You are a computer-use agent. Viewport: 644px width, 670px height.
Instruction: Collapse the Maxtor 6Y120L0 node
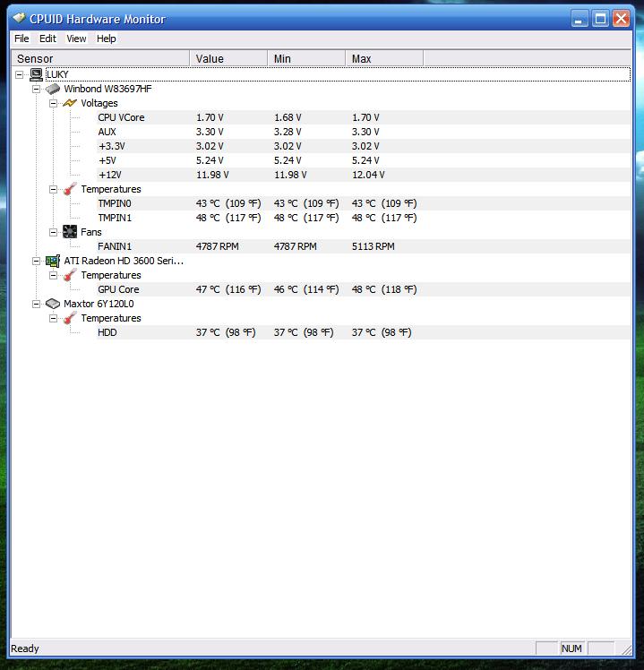[37, 304]
